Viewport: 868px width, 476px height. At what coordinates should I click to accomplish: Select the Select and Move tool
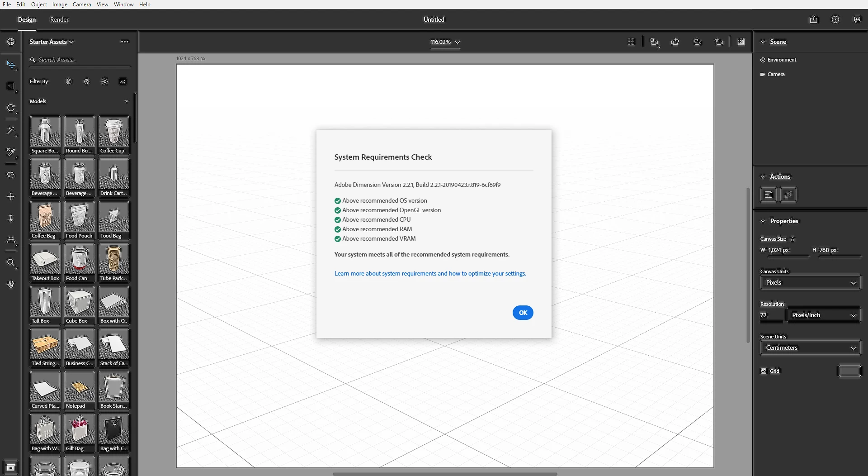[x=11, y=65]
